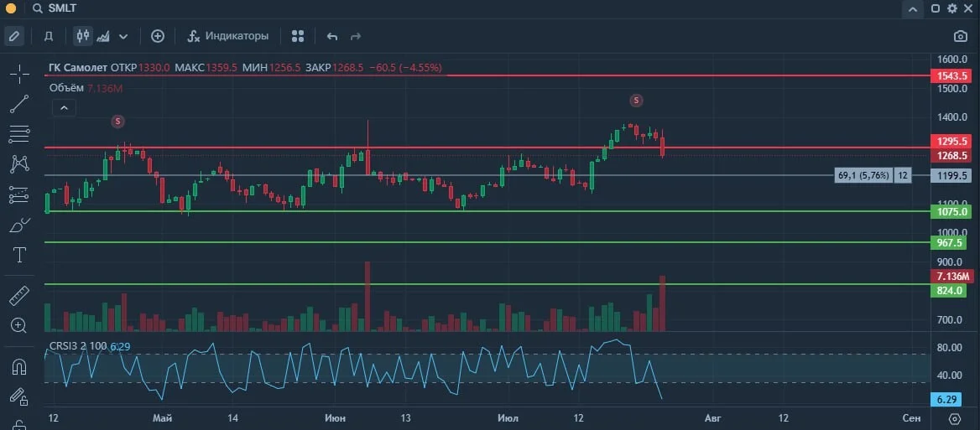Screen dimensions: 980x430
Task: Select the horizontal lines tool
Action: tap(20, 134)
